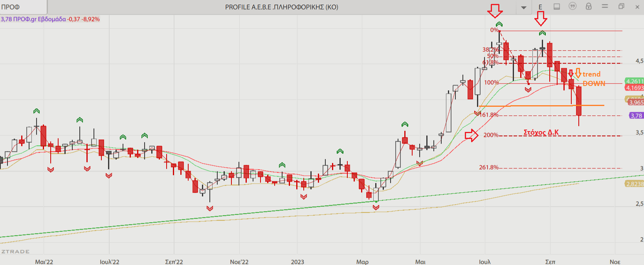644x265 pixels.
Task: Click the 161.8% Fibonacci level label
Action: click(489, 115)
